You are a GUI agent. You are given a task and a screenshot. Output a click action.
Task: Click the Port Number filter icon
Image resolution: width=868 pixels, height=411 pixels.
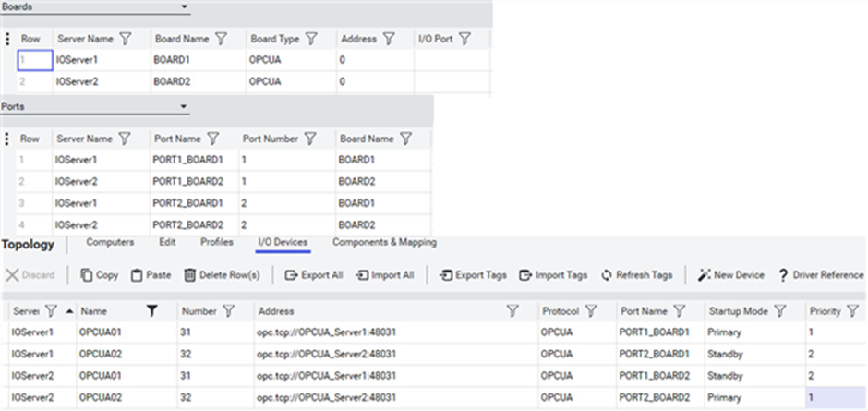tap(310, 139)
